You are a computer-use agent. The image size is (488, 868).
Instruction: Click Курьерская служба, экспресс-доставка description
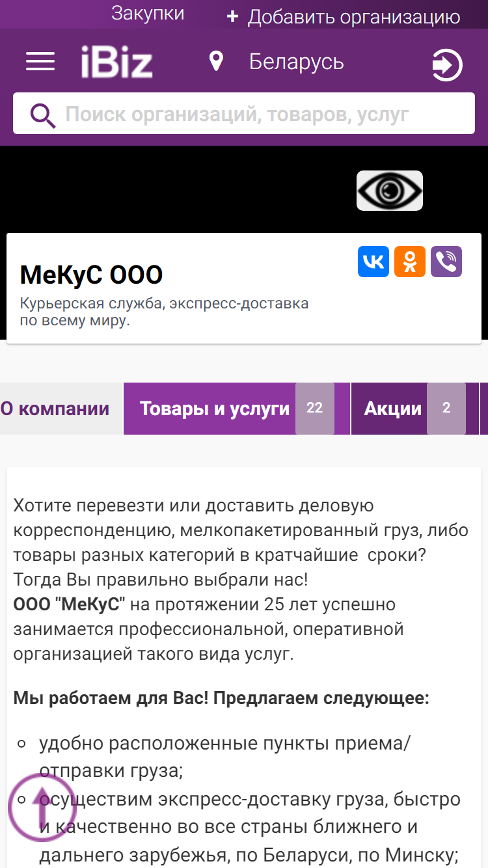(x=164, y=312)
